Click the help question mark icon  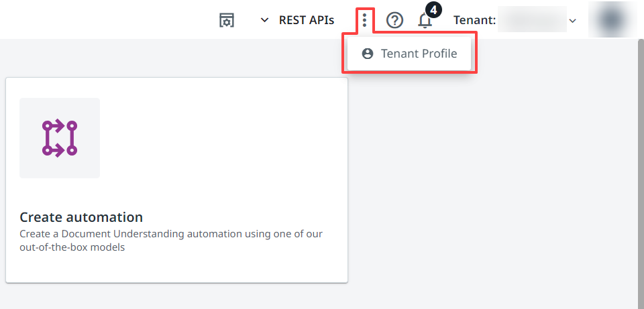[x=394, y=20]
